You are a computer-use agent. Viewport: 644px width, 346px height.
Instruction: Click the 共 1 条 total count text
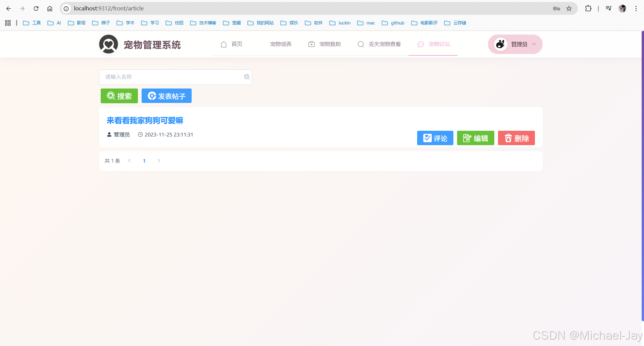coord(112,161)
